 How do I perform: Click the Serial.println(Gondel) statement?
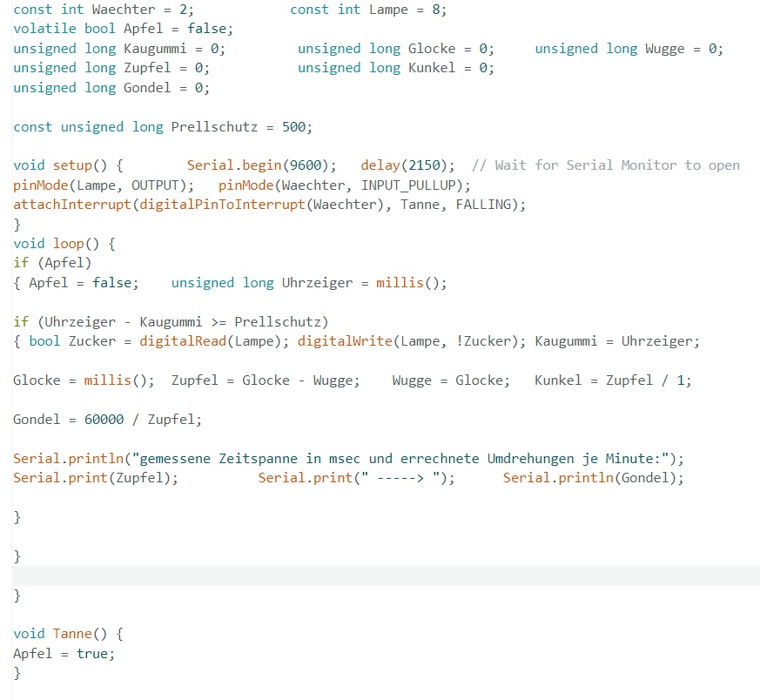tap(593, 478)
